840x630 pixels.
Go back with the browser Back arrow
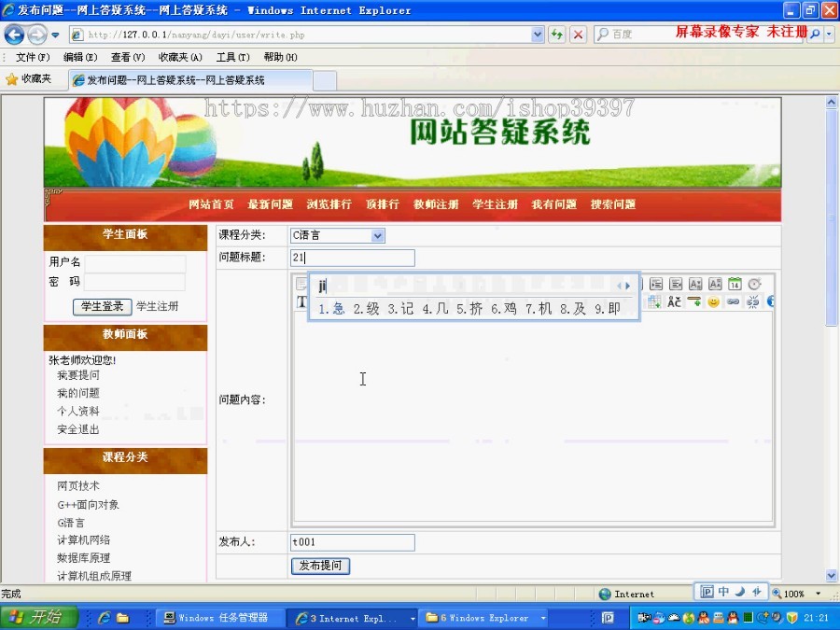click(x=14, y=35)
